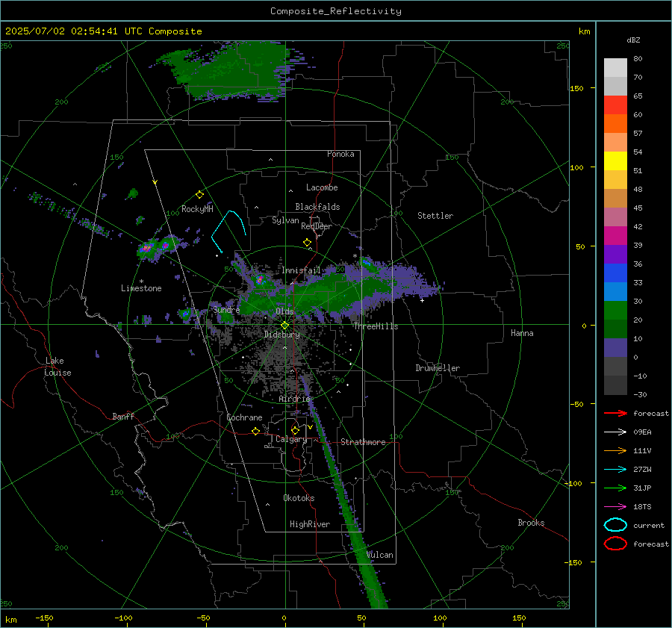Click the red 'forecast' ellipse icon
The image size is (672, 628).
pyautogui.click(x=615, y=544)
